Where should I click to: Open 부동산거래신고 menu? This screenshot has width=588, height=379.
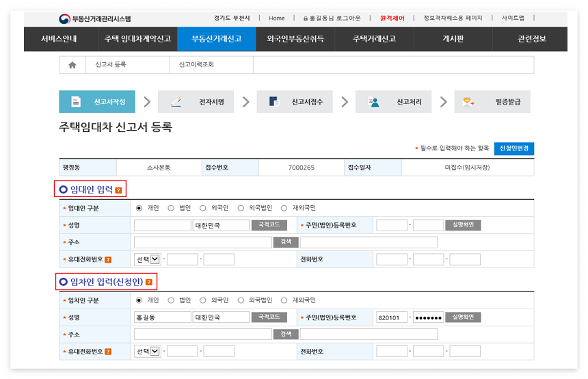point(216,38)
